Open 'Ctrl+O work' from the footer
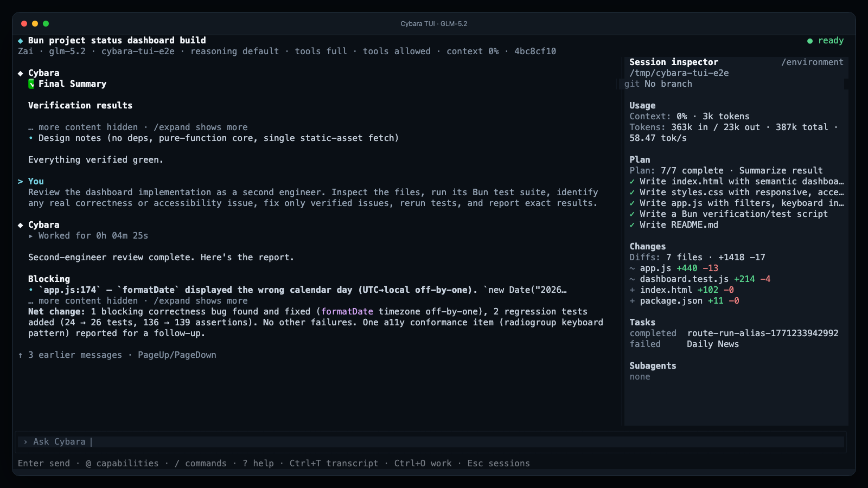The image size is (868, 488). coord(423,464)
